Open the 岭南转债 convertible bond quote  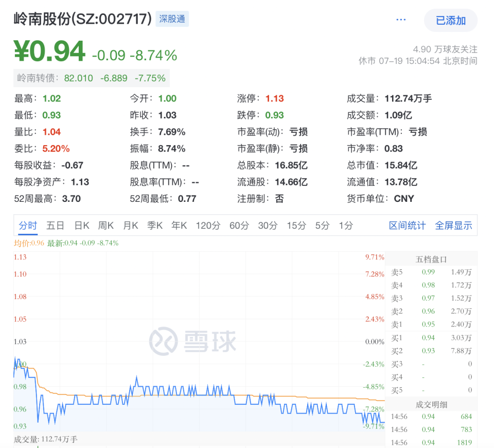click(92, 78)
